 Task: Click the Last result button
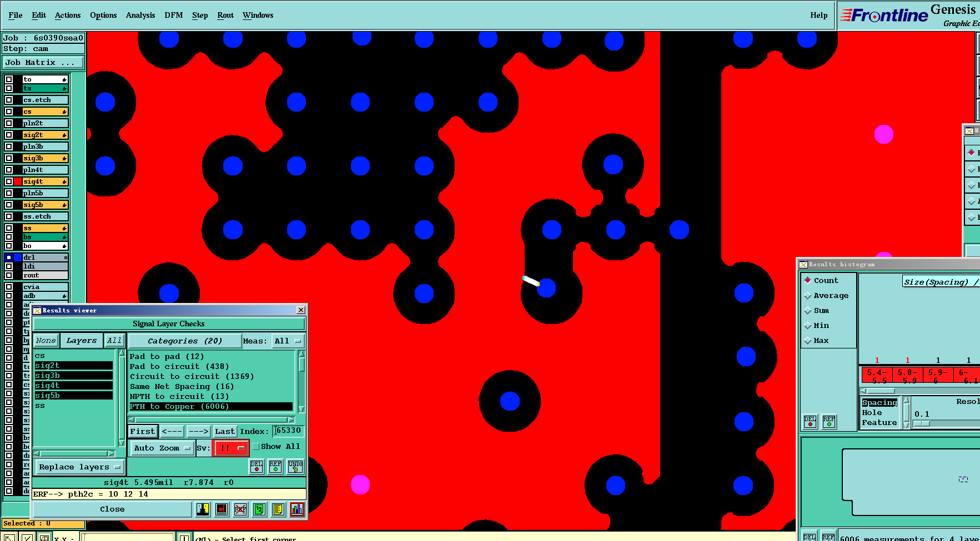click(225, 431)
